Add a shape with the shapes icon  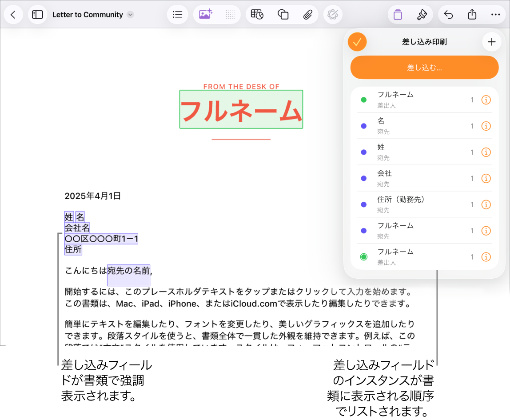(283, 14)
